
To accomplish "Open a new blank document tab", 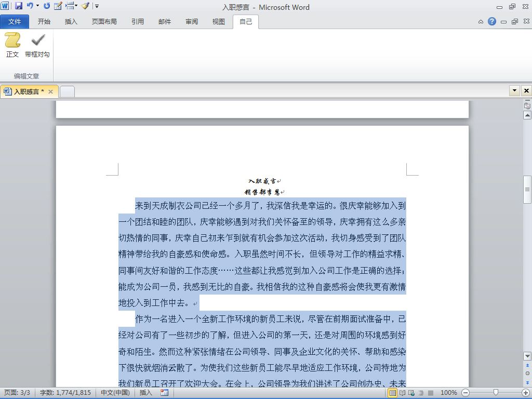I will [67, 91].
